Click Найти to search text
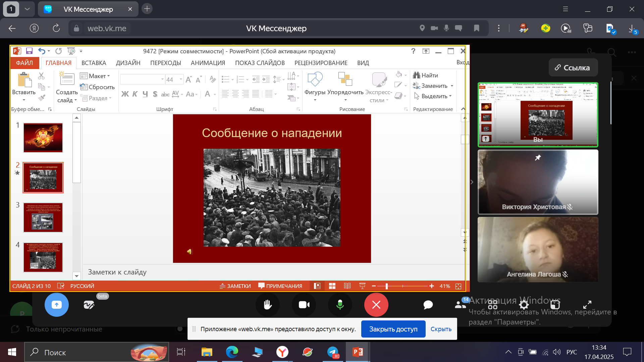 [x=426, y=75]
